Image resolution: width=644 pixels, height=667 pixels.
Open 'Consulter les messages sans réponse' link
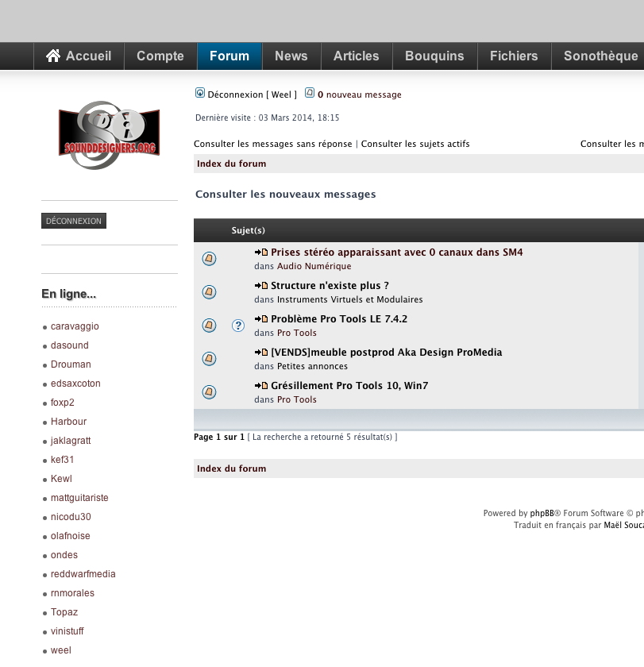(273, 144)
